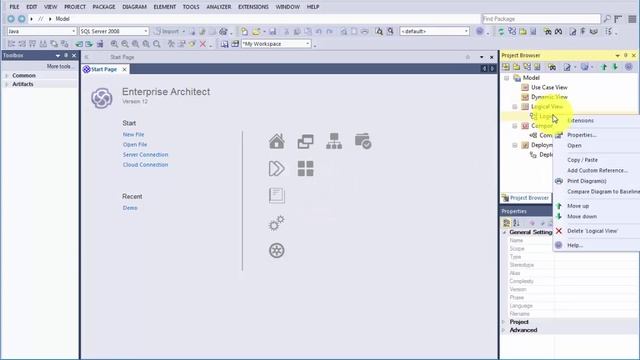Select Print Diagram(s) in context menu

pos(596,181)
